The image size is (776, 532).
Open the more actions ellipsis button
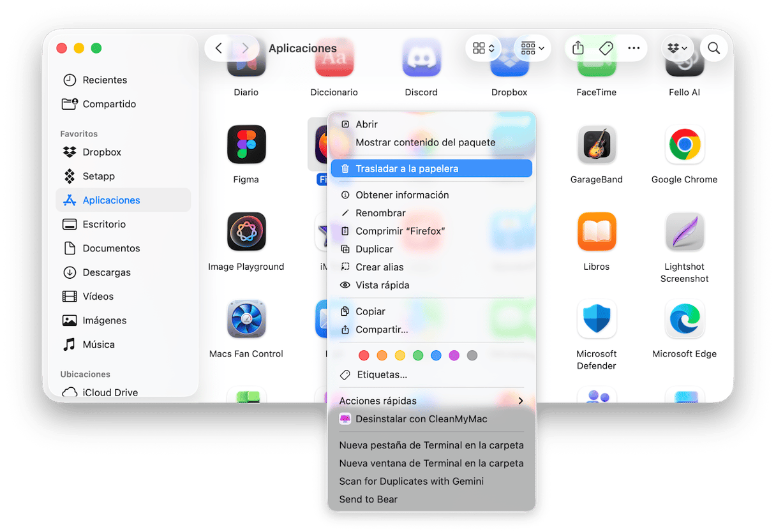point(633,48)
